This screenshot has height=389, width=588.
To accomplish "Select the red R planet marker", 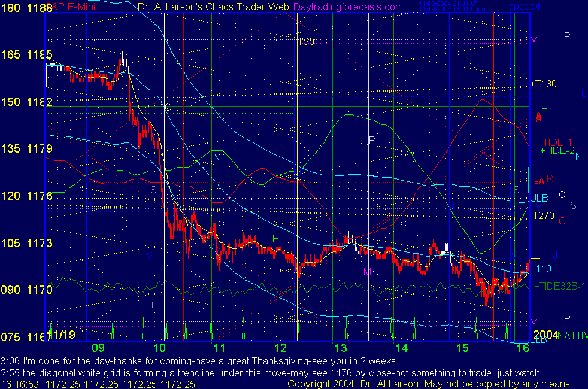I will tap(550, 178).
